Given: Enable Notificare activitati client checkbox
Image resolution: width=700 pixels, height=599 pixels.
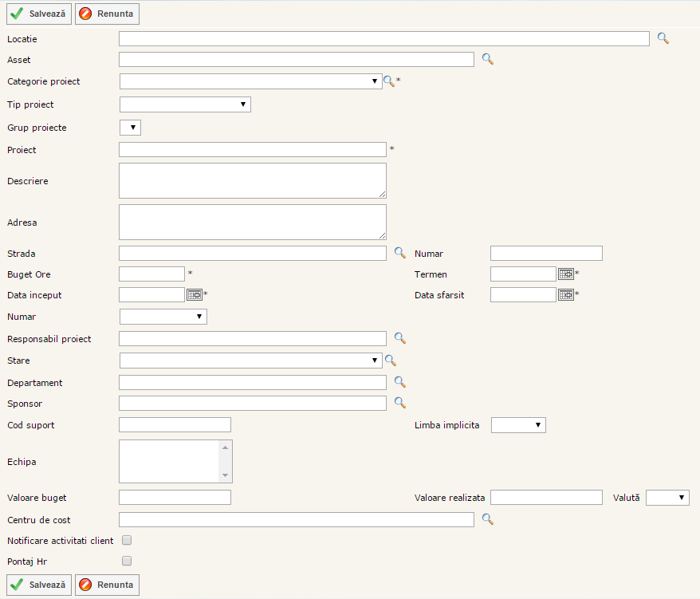Looking at the screenshot, I should tap(127, 540).
